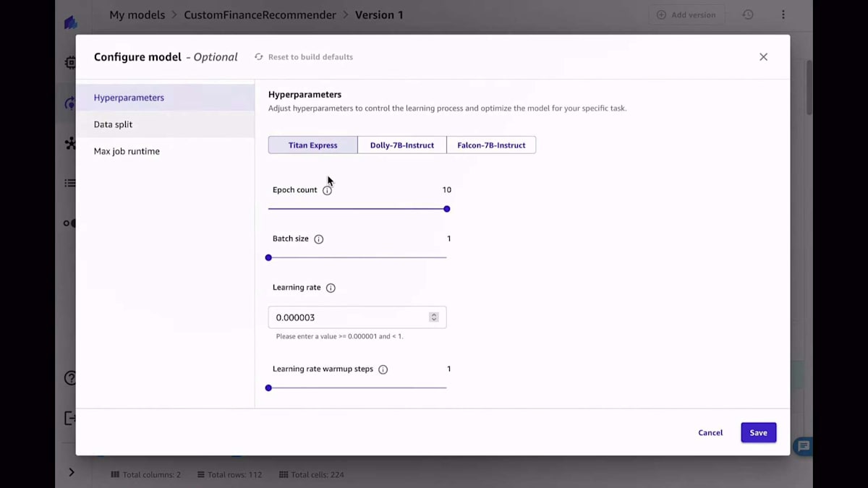868x488 pixels.
Task: Open the help question mark icon in the sidebar
Action: (x=70, y=378)
